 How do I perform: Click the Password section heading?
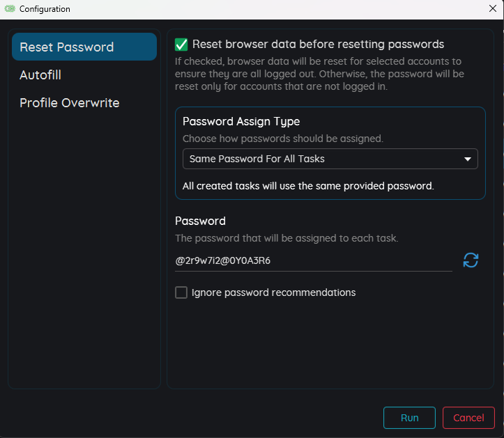(200, 221)
